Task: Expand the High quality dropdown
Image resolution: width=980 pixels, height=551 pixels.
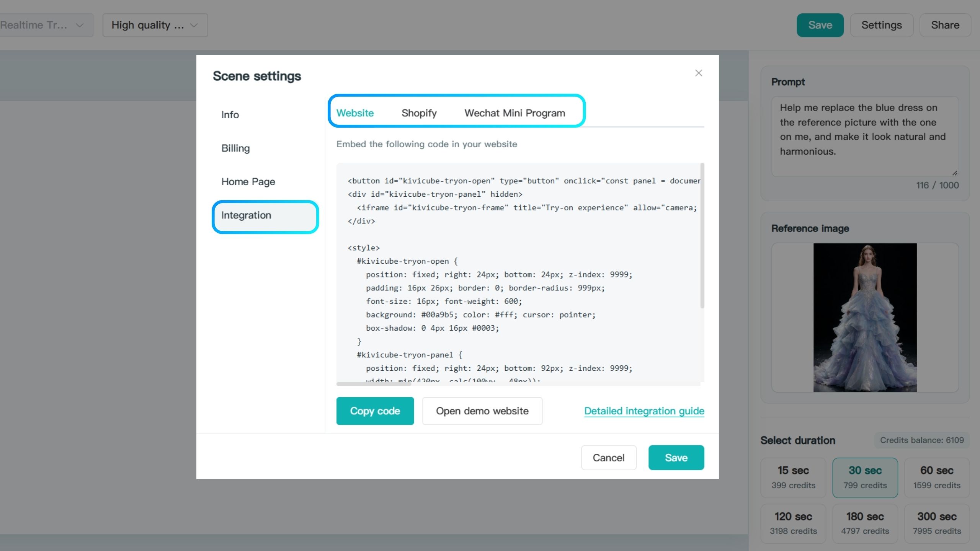Action: 155,25
